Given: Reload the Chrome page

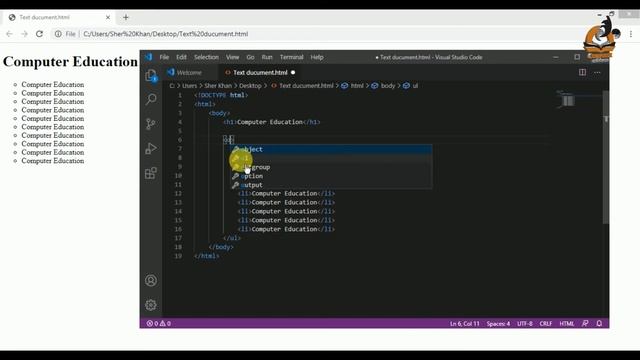Looking at the screenshot, I should pos(39,34).
